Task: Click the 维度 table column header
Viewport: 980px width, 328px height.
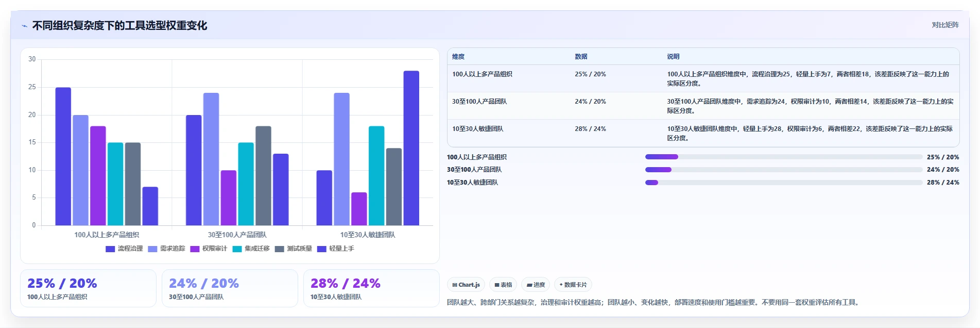Action: [x=458, y=57]
